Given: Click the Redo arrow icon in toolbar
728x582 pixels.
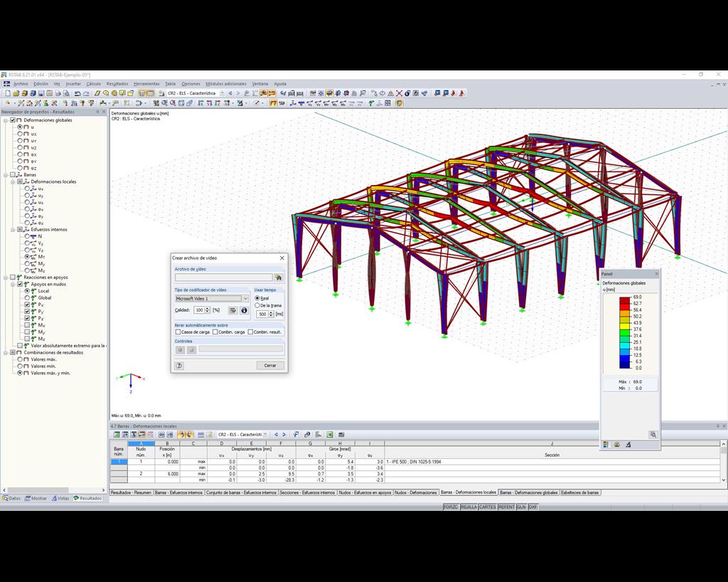Looking at the screenshot, I should [86, 93].
